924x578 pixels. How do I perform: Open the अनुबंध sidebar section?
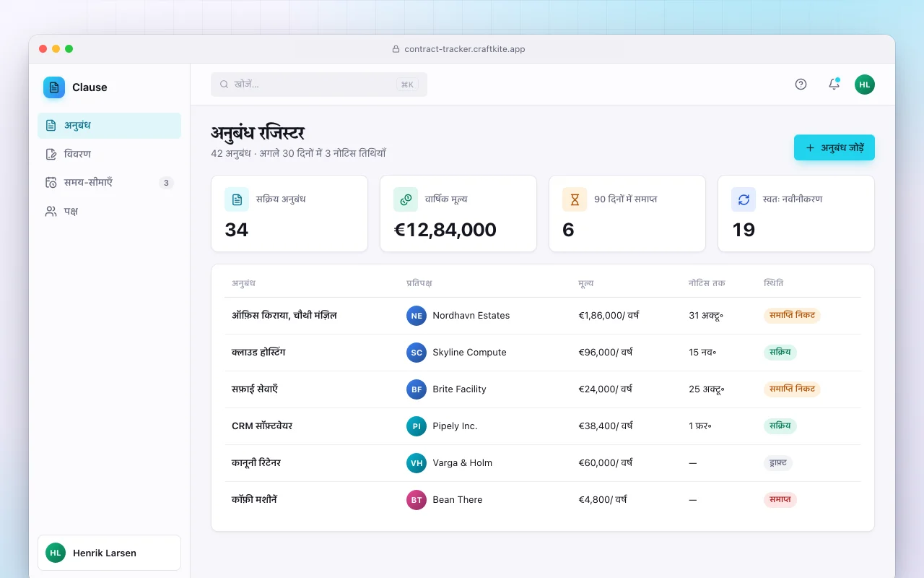110,126
